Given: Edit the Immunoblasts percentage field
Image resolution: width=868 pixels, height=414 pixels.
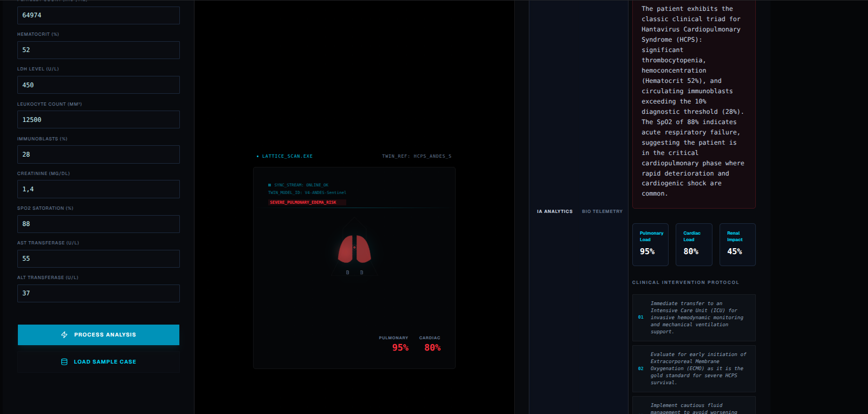Looking at the screenshot, I should (x=99, y=154).
